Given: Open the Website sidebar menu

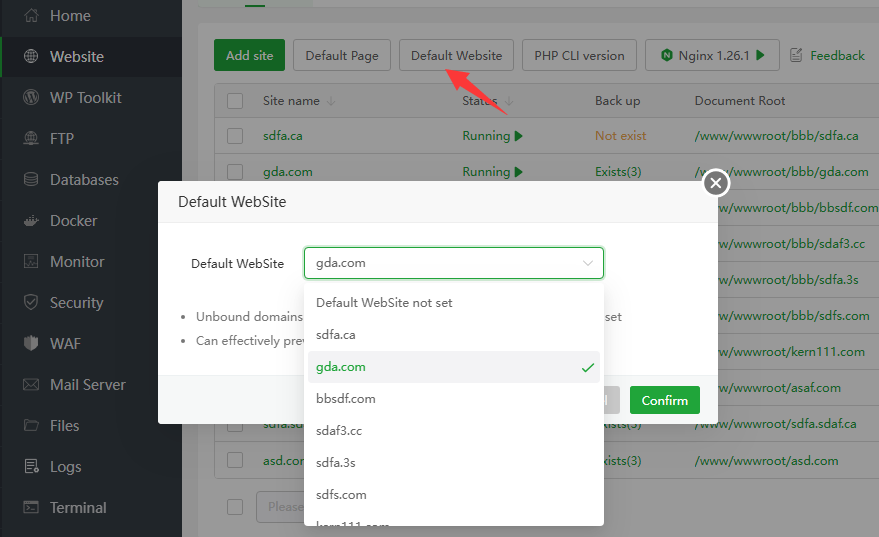Looking at the screenshot, I should (x=91, y=57).
